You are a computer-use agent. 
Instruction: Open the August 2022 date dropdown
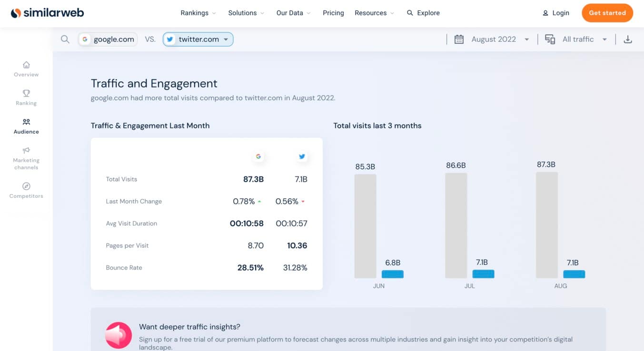click(499, 39)
